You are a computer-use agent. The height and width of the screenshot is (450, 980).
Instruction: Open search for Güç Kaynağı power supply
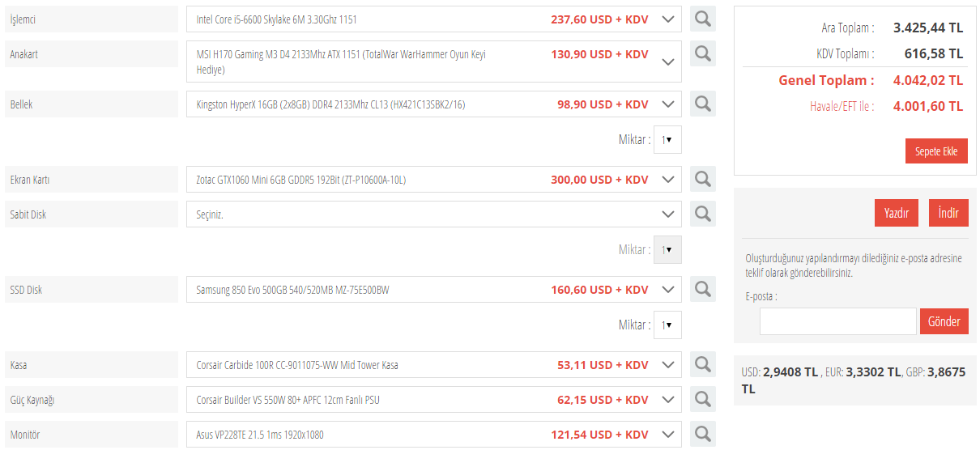(702, 399)
